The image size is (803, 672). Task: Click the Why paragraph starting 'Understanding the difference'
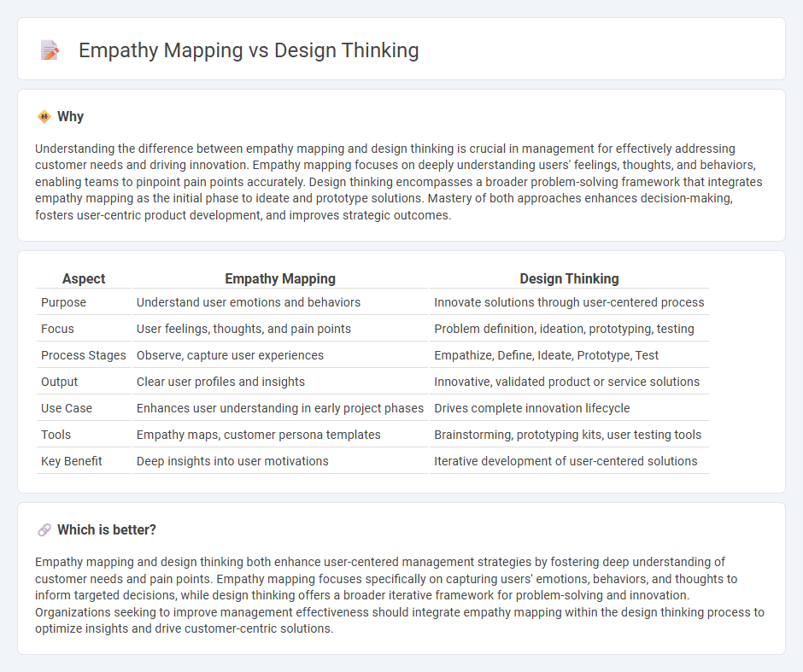tap(398, 182)
